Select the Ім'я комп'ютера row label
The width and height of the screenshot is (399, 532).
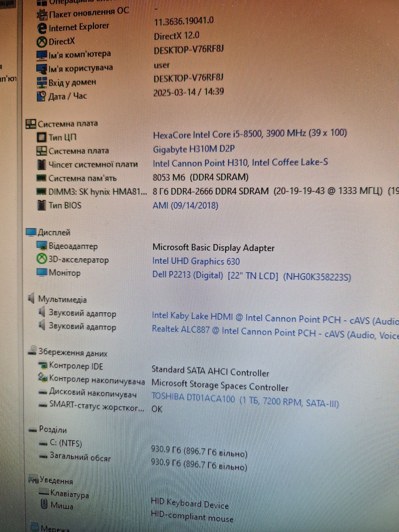click(80, 55)
